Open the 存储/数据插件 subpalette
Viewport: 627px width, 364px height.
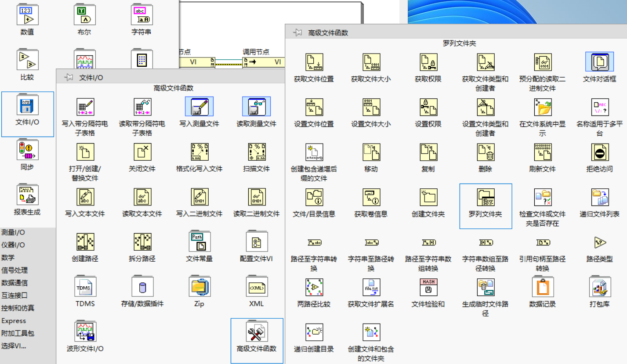pyautogui.click(x=142, y=286)
